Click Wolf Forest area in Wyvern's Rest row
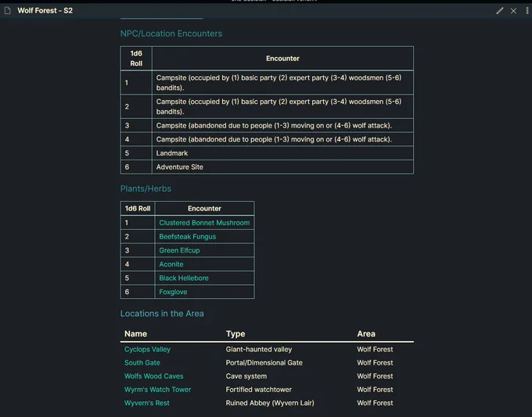The image size is (532, 417). (375, 403)
